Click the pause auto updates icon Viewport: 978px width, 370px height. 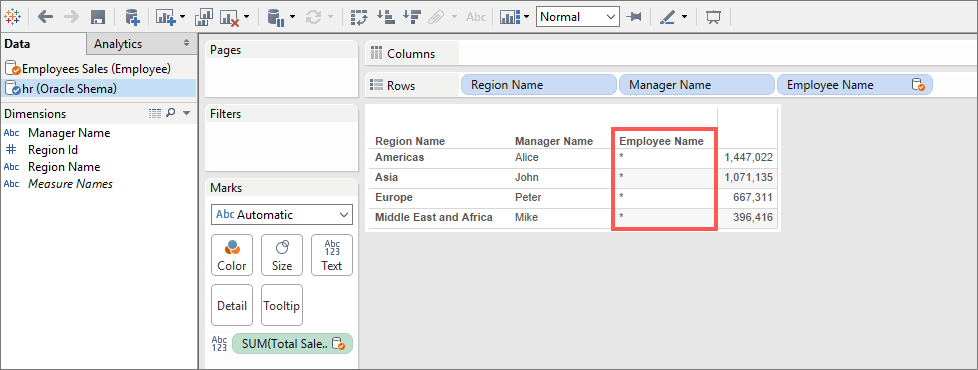[275, 17]
